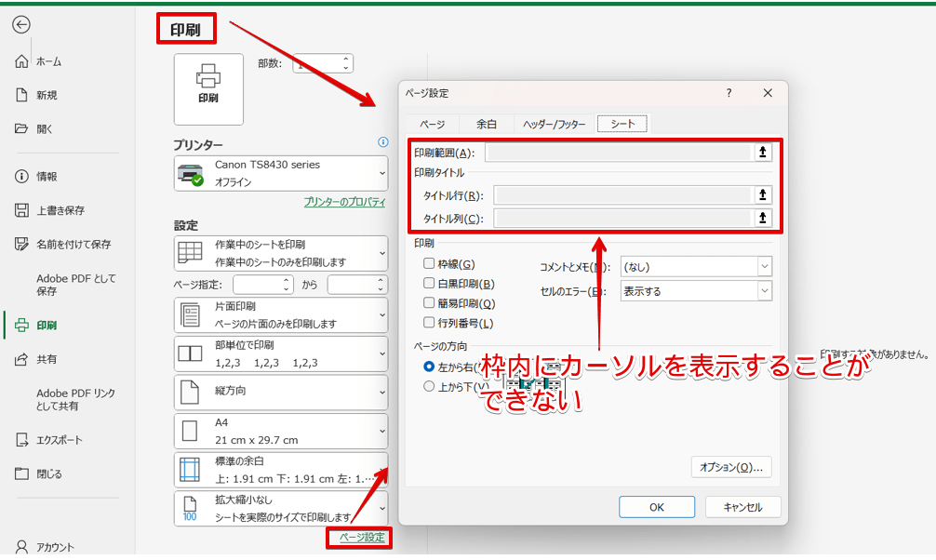Screen dimensions: 936x560
Task: Click the ページ指定 input field
Action: point(262,283)
